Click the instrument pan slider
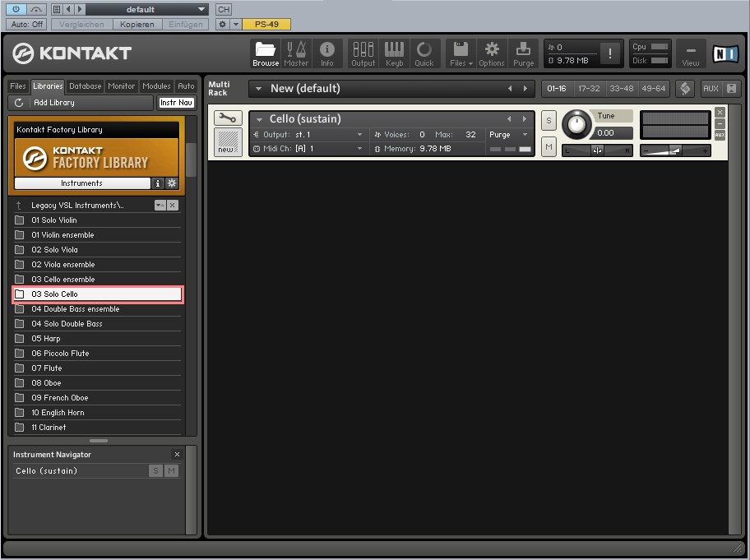The height and width of the screenshot is (560, 750). pos(597,150)
